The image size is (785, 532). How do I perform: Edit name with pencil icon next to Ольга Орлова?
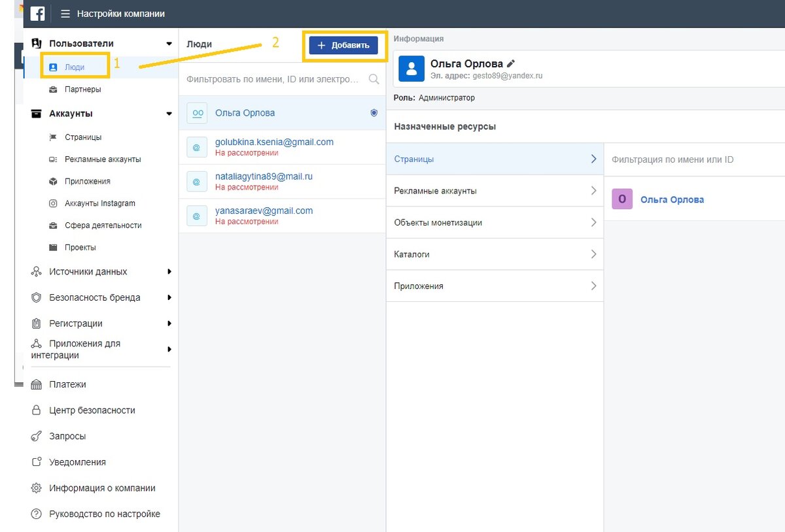pos(511,63)
